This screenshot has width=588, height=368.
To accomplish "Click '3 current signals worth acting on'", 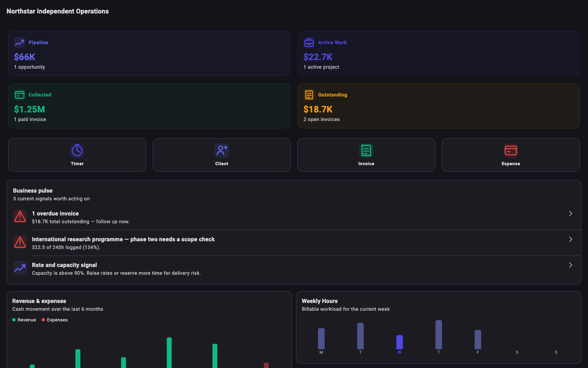I will (51, 199).
